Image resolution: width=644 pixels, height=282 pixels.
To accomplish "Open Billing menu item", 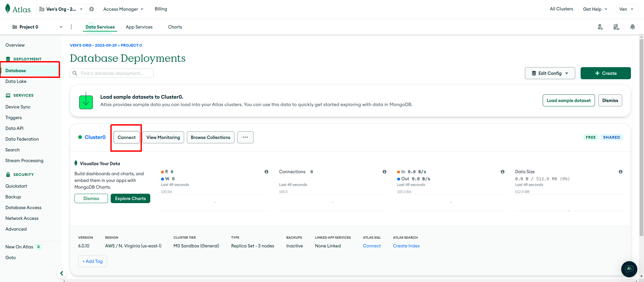I will pos(161,9).
